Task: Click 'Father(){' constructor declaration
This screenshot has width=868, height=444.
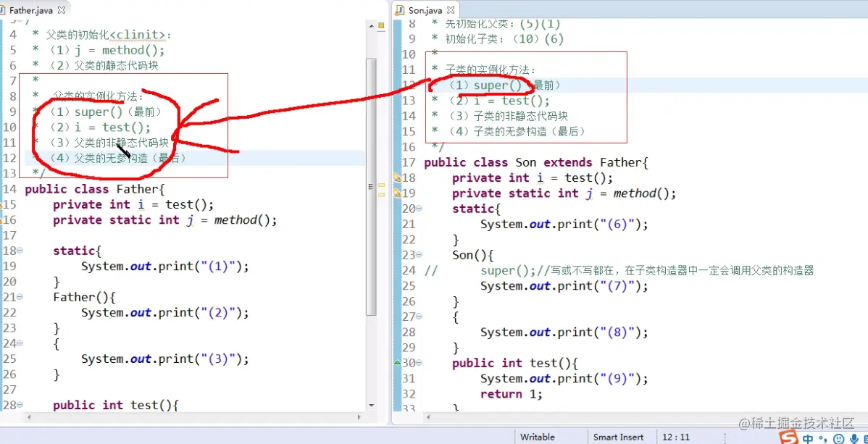Action: pyautogui.click(x=84, y=297)
